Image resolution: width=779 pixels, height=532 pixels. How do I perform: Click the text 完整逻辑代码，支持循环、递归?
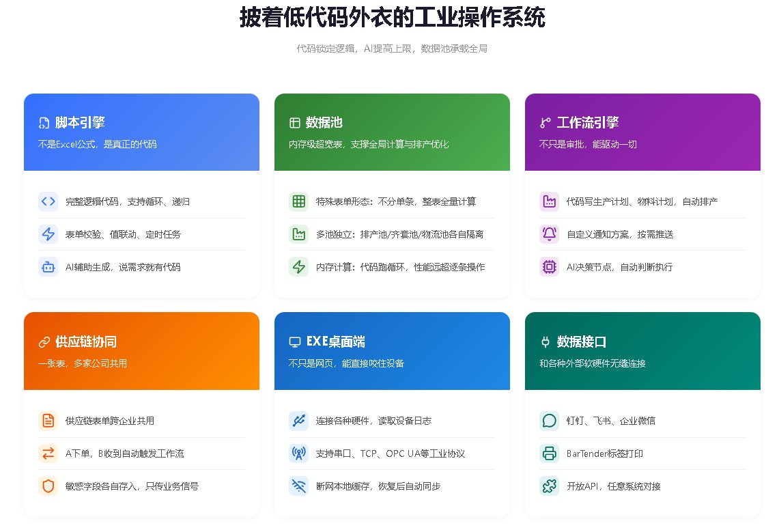coord(128,201)
